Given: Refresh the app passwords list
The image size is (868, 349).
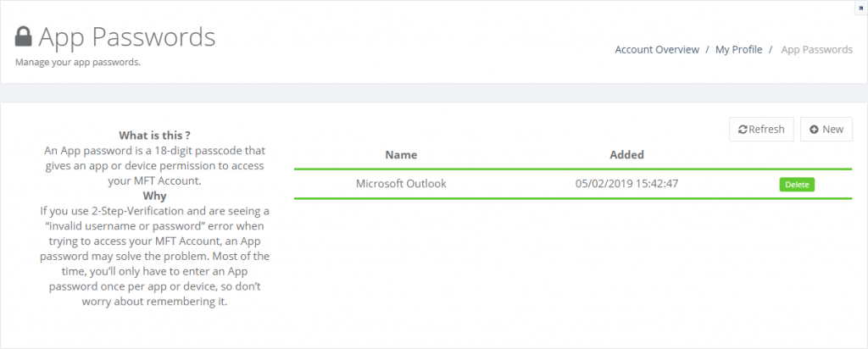Looking at the screenshot, I should coord(761,130).
